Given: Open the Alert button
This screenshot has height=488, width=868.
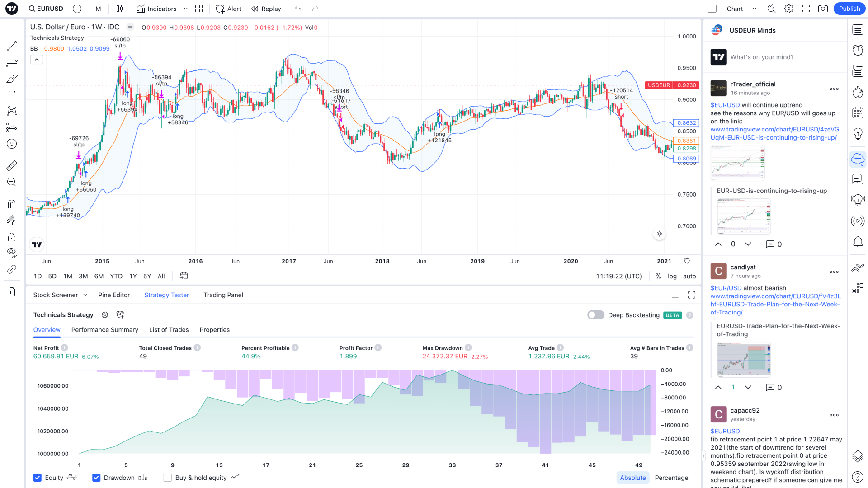Looking at the screenshot, I should [228, 9].
